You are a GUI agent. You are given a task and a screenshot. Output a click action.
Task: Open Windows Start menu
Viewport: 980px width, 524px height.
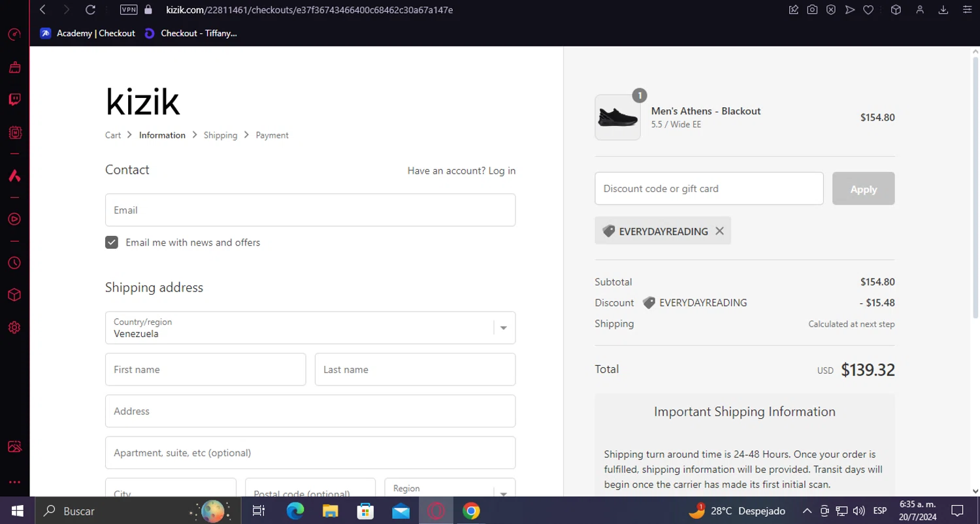(x=17, y=511)
